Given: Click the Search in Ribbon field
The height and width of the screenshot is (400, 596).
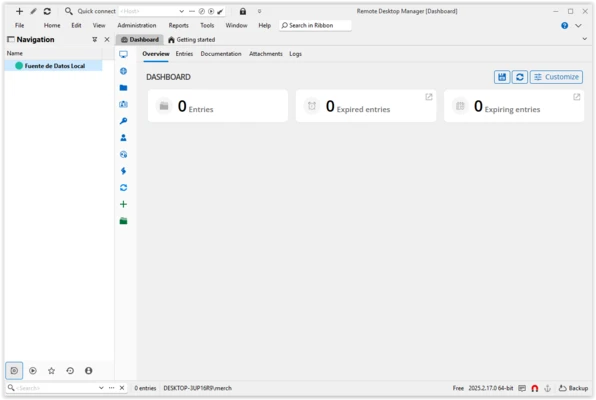Looking at the screenshot, I should click(x=315, y=25).
